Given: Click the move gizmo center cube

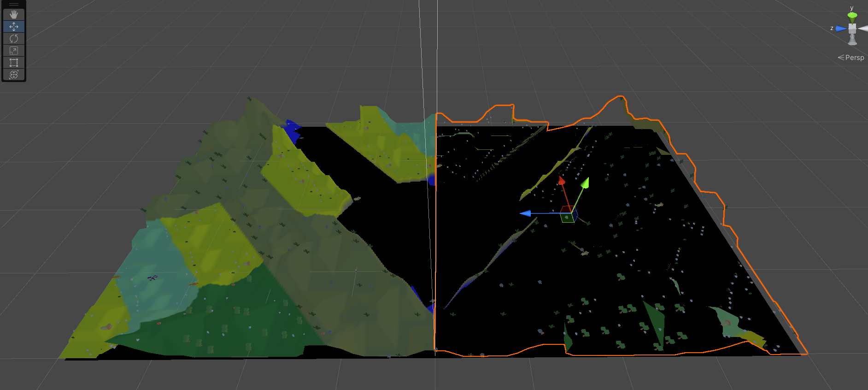Looking at the screenshot, I should click(x=569, y=215).
